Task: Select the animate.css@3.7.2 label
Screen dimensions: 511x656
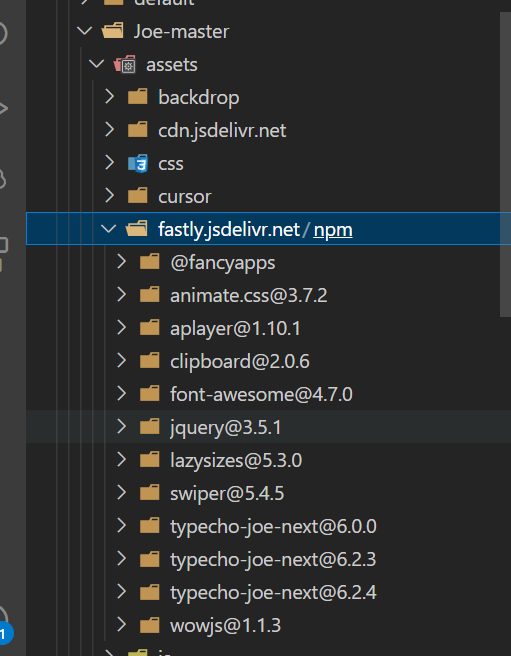Action: [249, 295]
